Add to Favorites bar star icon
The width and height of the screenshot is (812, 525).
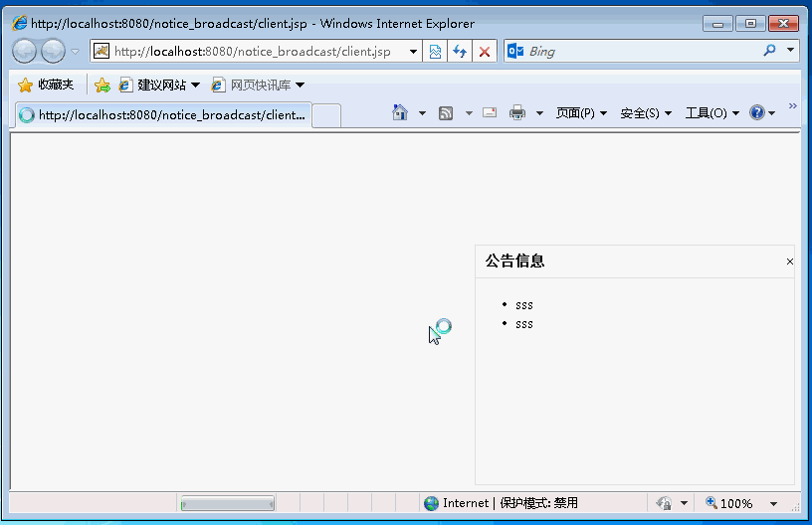point(102,85)
